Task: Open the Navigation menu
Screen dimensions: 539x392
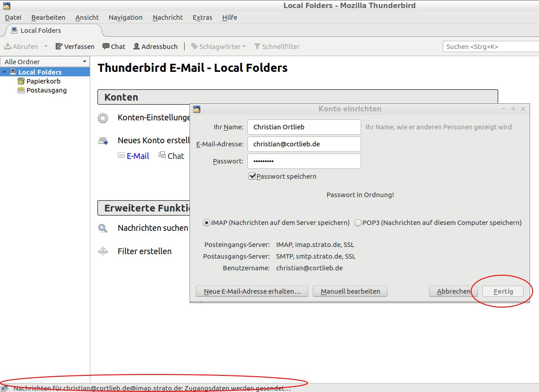Action: pyautogui.click(x=126, y=18)
